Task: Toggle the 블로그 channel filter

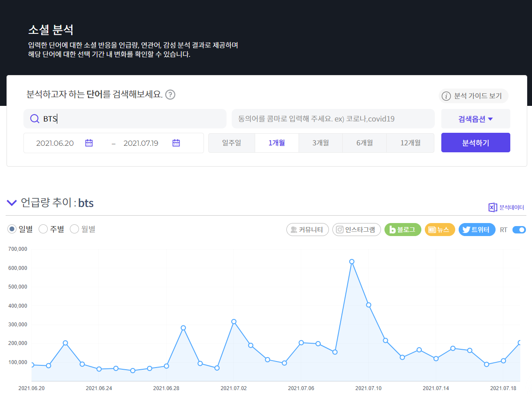Action: pyautogui.click(x=403, y=230)
